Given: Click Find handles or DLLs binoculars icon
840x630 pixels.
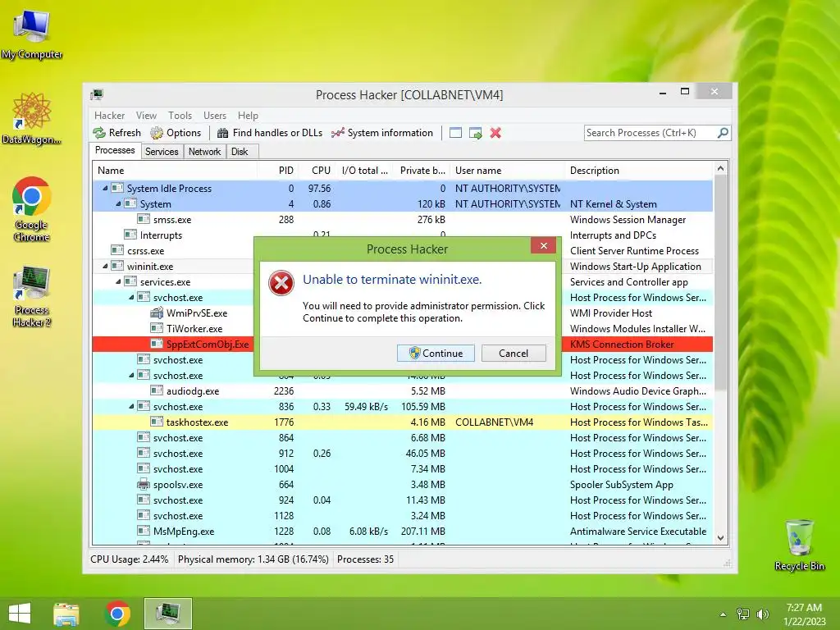Looking at the screenshot, I should [223, 133].
